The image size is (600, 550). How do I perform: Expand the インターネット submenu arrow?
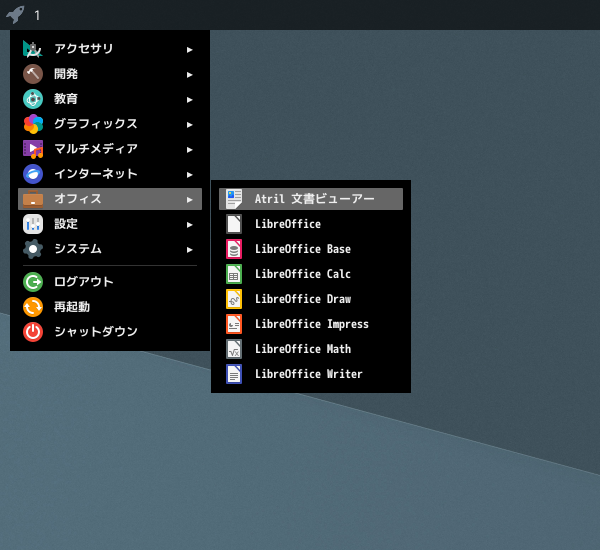click(x=189, y=175)
